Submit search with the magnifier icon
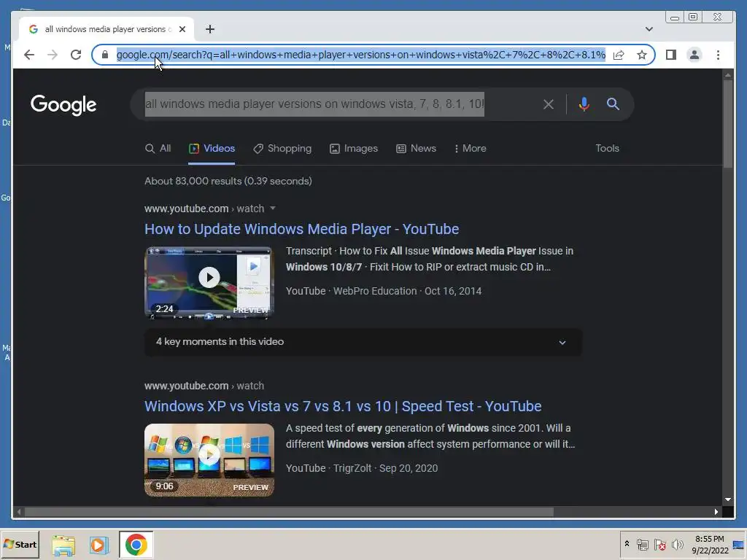Image resolution: width=747 pixels, height=560 pixels. (613, 104)
